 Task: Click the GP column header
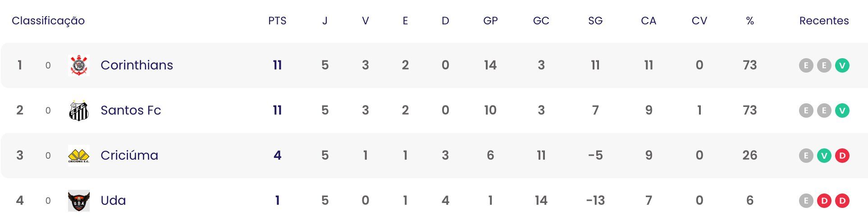[x=490, y=21]
